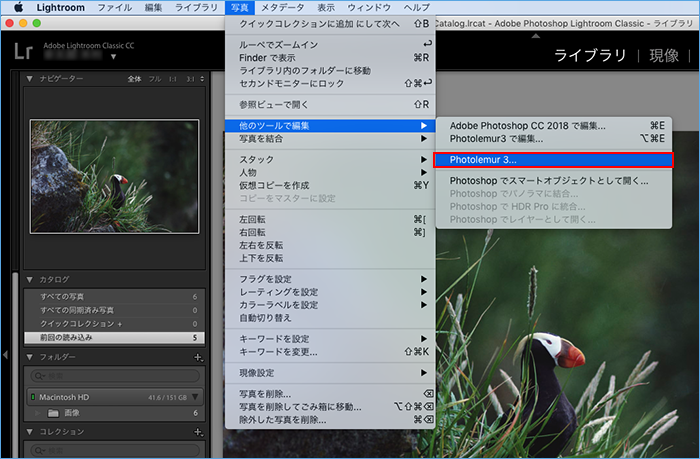Expand the 現像設定 submenu
This screenshot has height=459, width=700.
[x=330, y=373]
